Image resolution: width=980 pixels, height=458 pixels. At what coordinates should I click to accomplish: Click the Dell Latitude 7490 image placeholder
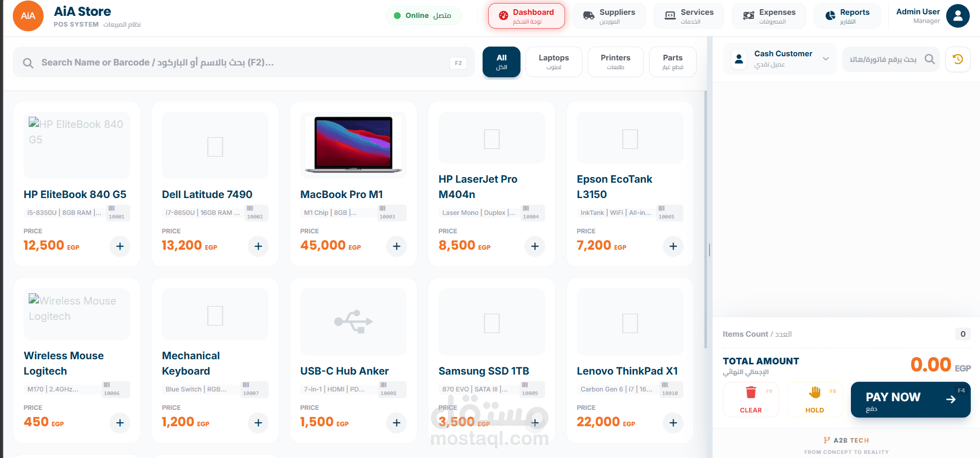215,145
